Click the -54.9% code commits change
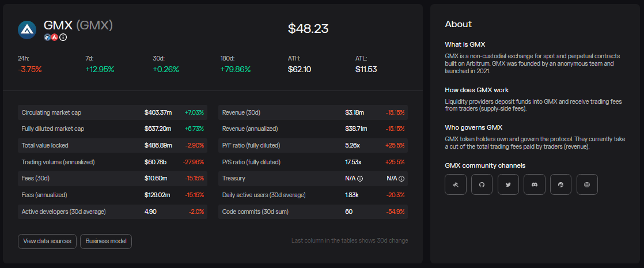The width and height of the screenshot is (644, 268). pos(395,212)
